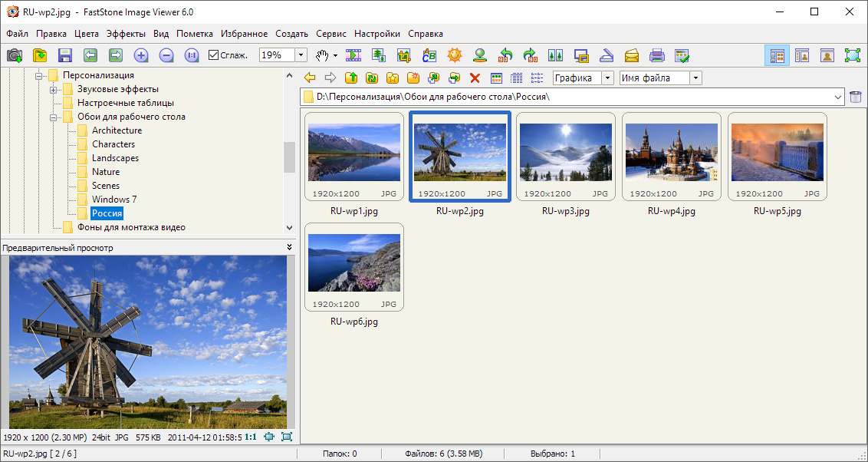The width and height of the screenshot is (868, 462).
Task: Show actual size with 1:1 toolbar icon
Action: [192, 54]
